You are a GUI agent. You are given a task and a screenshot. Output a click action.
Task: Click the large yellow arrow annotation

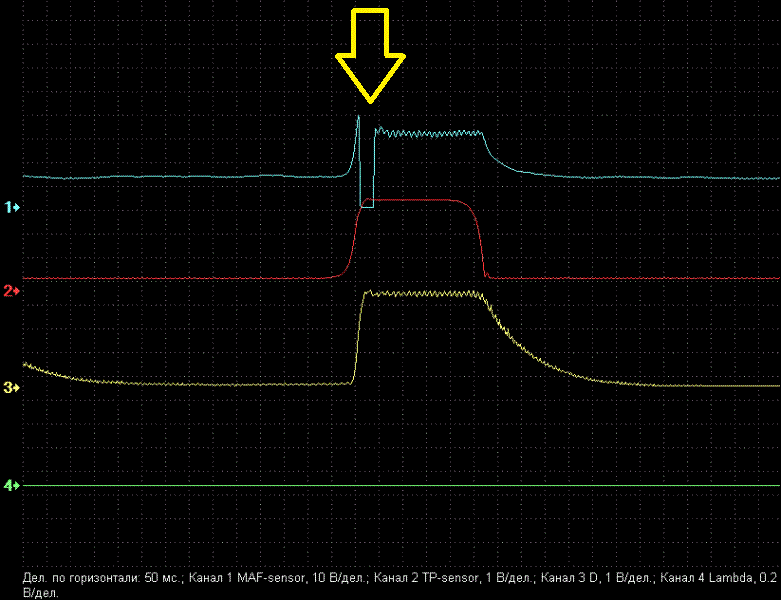tap(370, 52)
